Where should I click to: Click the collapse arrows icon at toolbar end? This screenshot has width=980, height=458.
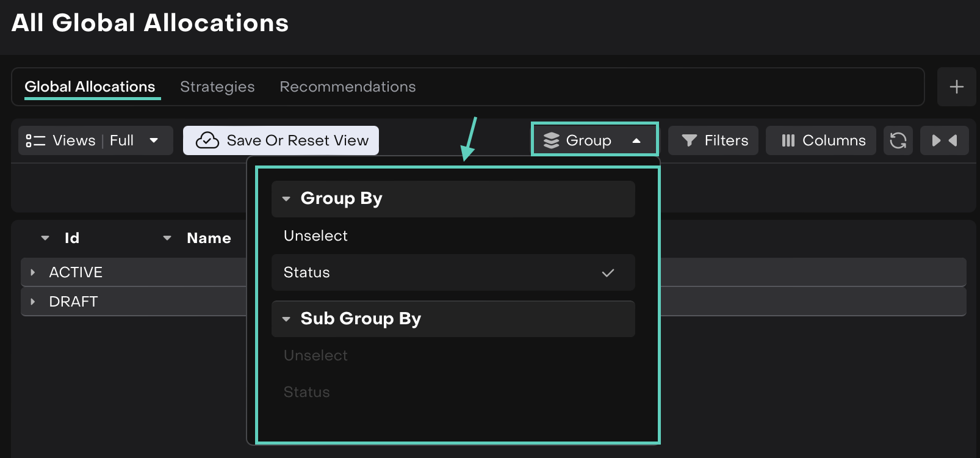tap(944, 140)
